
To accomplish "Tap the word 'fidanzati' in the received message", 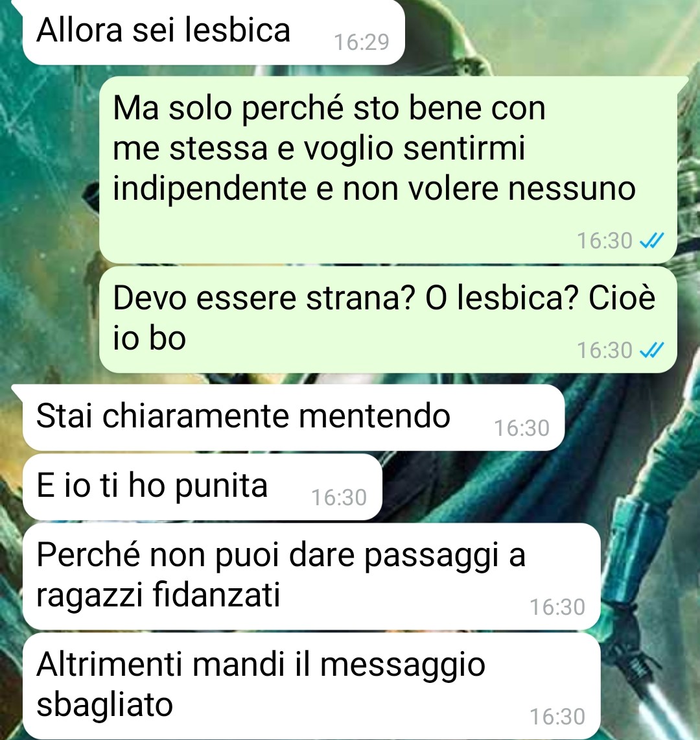I will (x=216, y=594).
